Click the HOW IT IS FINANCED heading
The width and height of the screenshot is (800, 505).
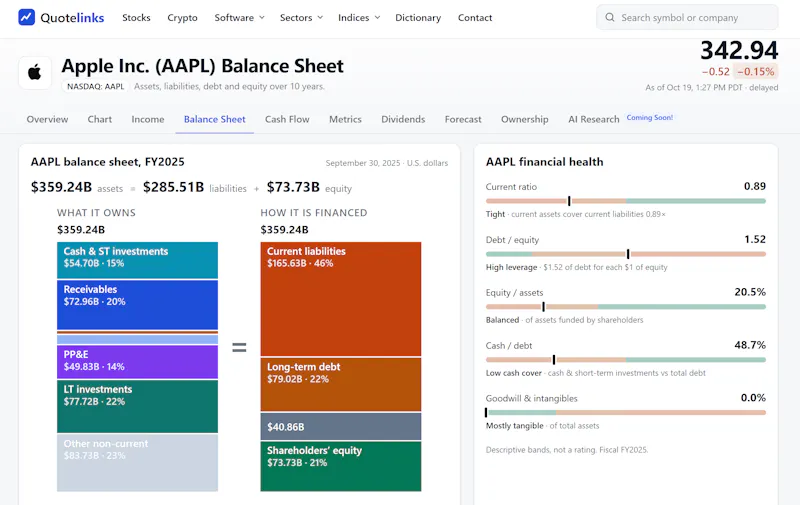(x=314, y=213)
